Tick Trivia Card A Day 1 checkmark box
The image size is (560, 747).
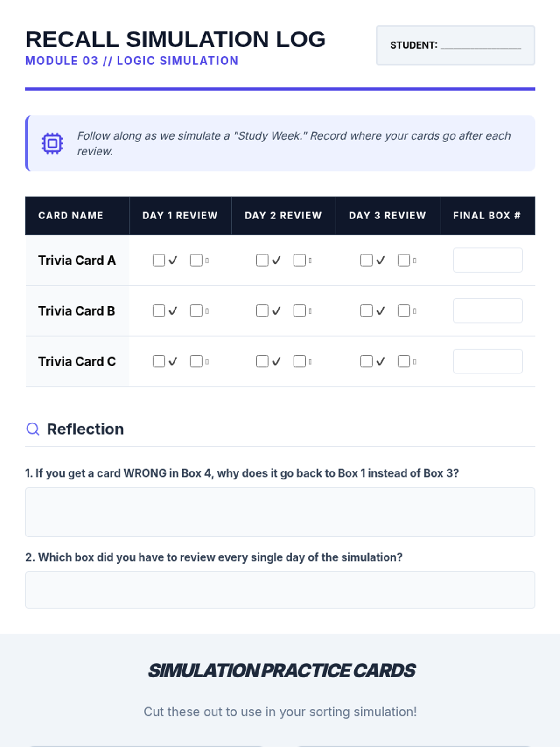[x=159, y=260]
